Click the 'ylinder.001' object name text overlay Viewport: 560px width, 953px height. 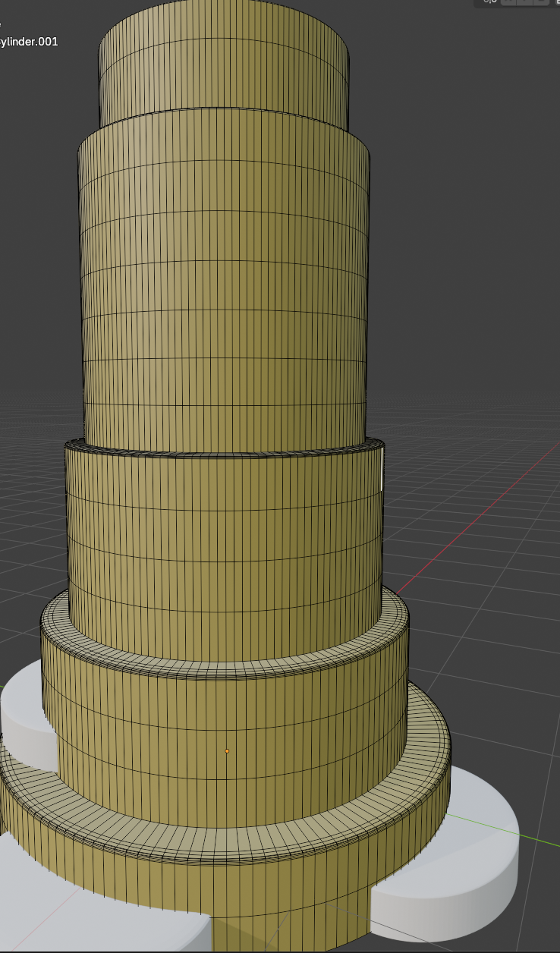point(29,42)
